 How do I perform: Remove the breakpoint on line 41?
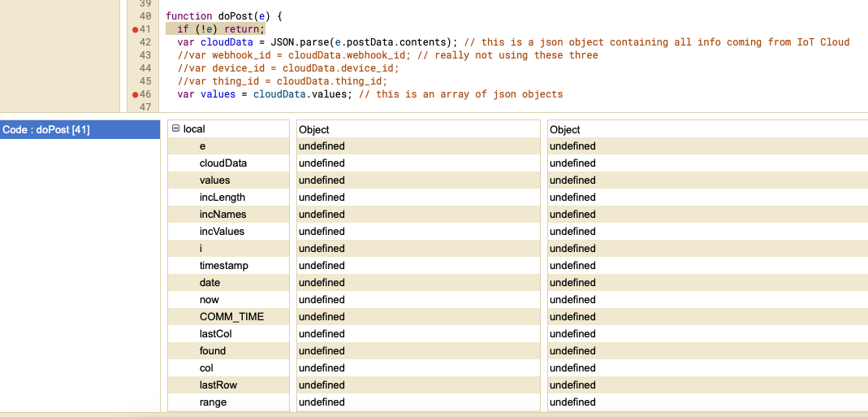point(136,29)
